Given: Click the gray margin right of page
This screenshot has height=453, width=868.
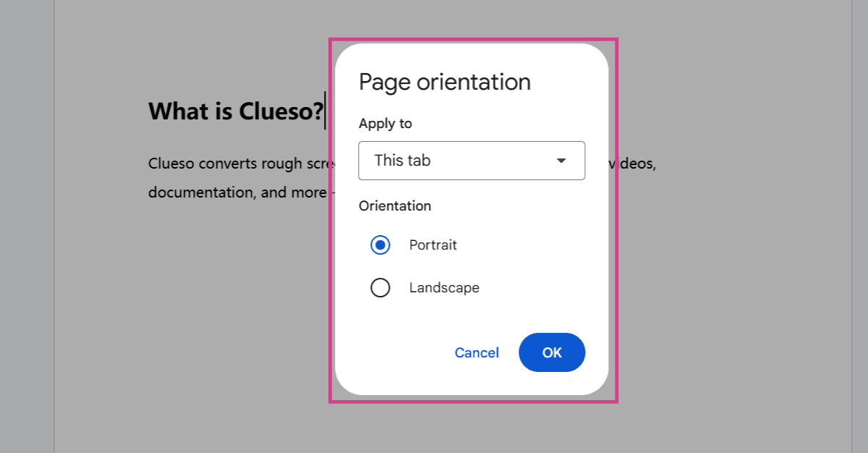Looking at the screenshot, I should [x=860, y=226].
